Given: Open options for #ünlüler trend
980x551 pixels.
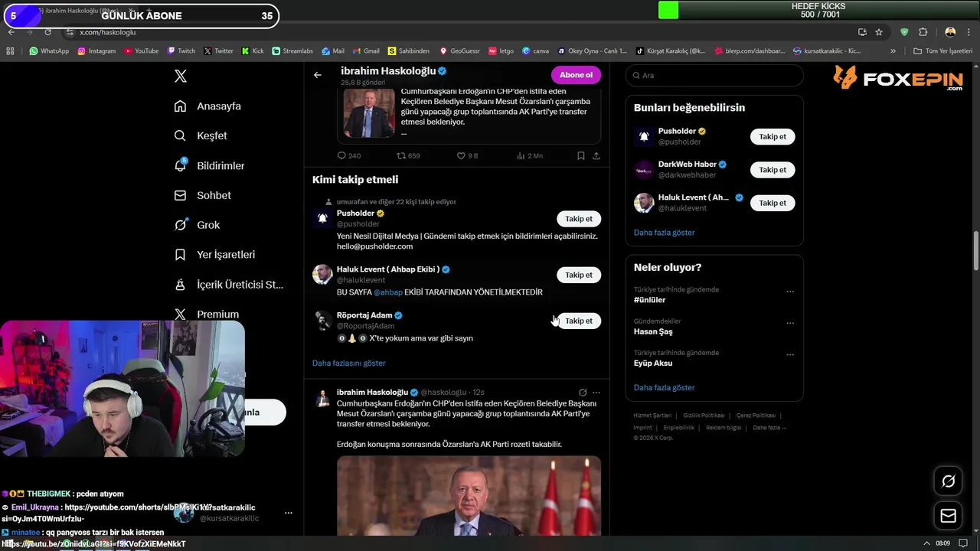Looking at the screenshot, I should tap(790, 292).
